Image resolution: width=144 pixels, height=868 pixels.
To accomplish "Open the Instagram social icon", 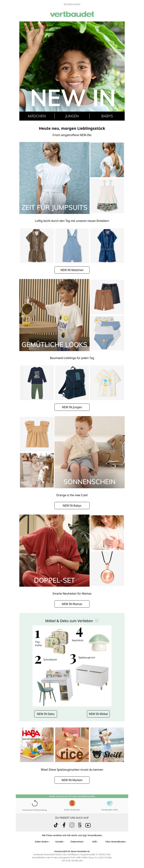I will pos(72,825).
